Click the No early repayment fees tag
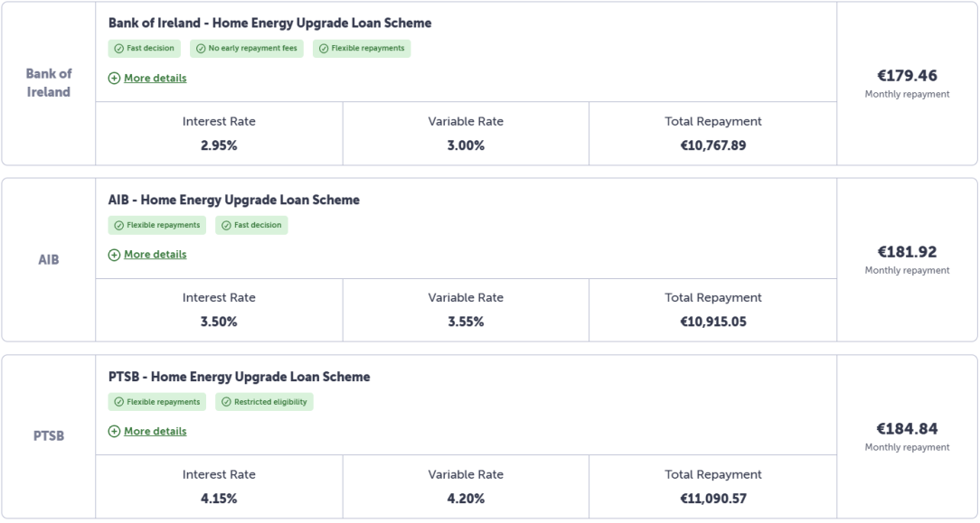The width and height of the screenshot is (980, 523). [x=247, y=49]
